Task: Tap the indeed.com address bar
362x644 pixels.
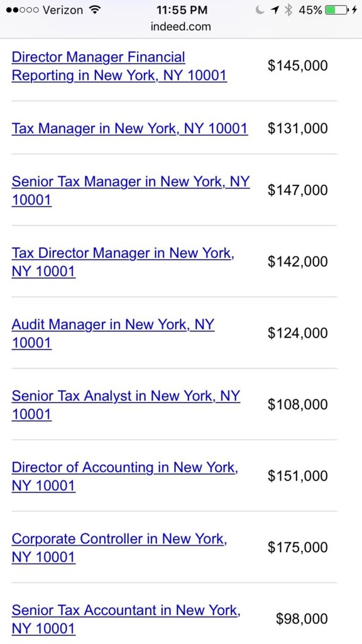Action: [180, 26]
